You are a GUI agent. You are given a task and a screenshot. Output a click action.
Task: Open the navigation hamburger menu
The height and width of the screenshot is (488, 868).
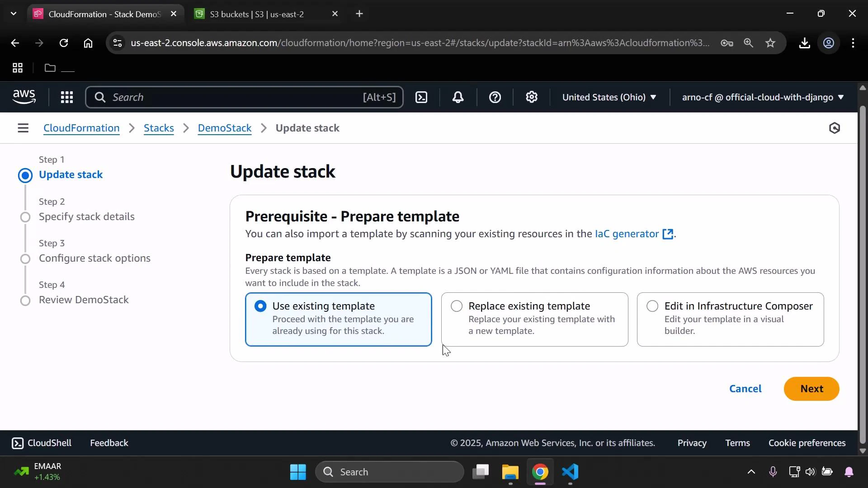23,128
